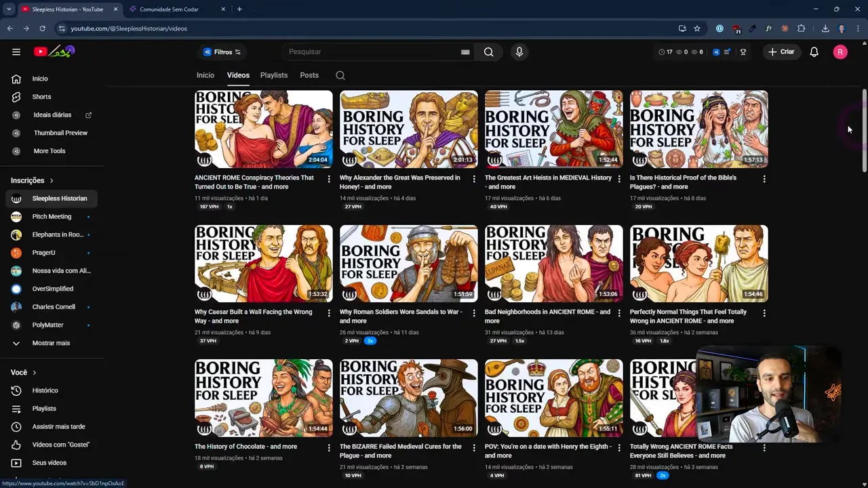The height and width of the screenshot is (488, 868).
Task: Open the Filtros panel
Action: 222,52
